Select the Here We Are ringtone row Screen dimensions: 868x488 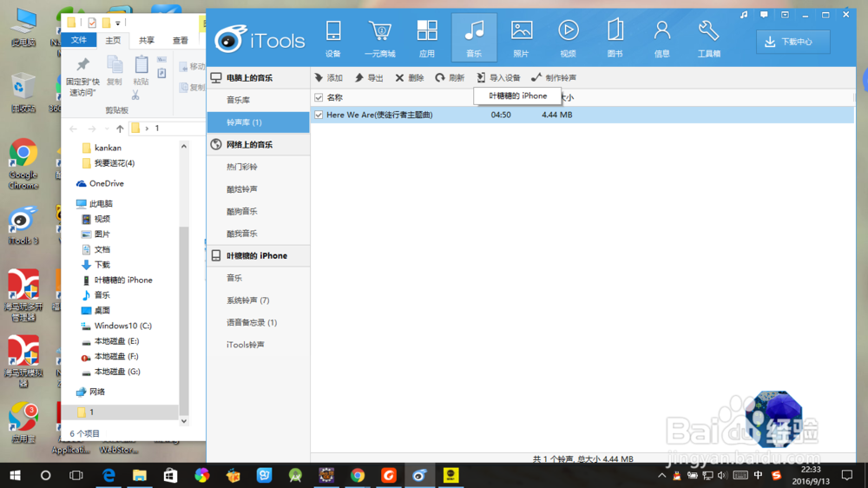(x=582, y=115)
